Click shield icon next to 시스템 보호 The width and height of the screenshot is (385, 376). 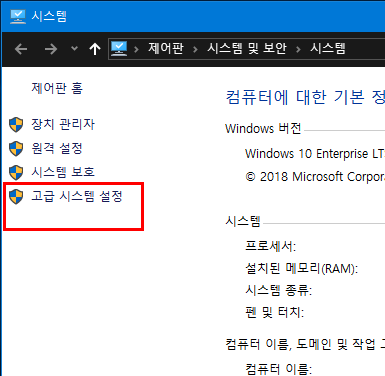16,173
